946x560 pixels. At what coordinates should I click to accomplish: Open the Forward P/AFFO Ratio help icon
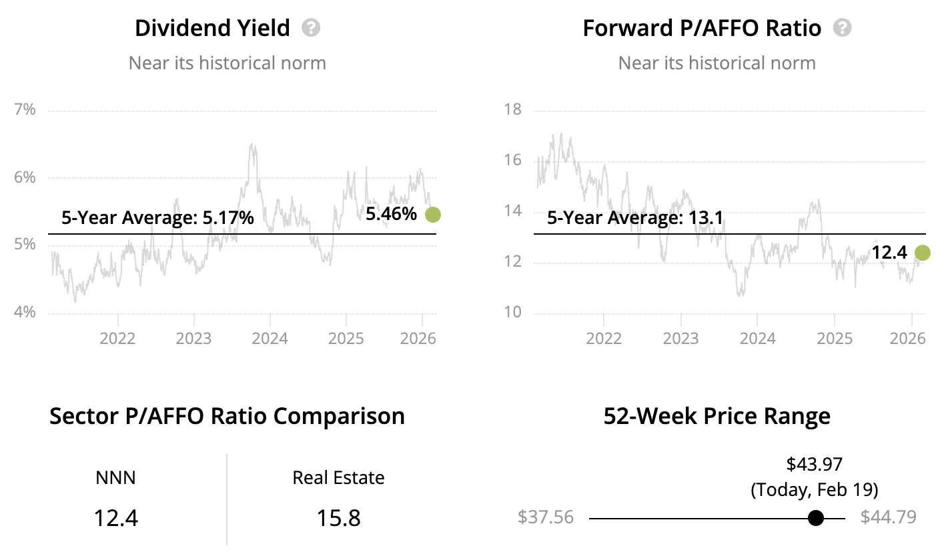pyautogui.click(x=843, y=28)
